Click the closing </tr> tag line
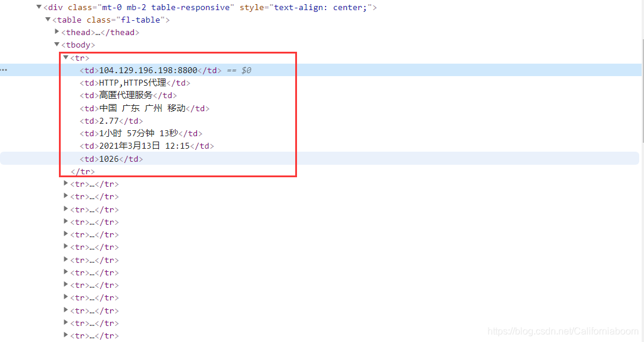Image resolution: width=644 pixels, height=342 pixels. pyautogui.click(x=83, y=172)
